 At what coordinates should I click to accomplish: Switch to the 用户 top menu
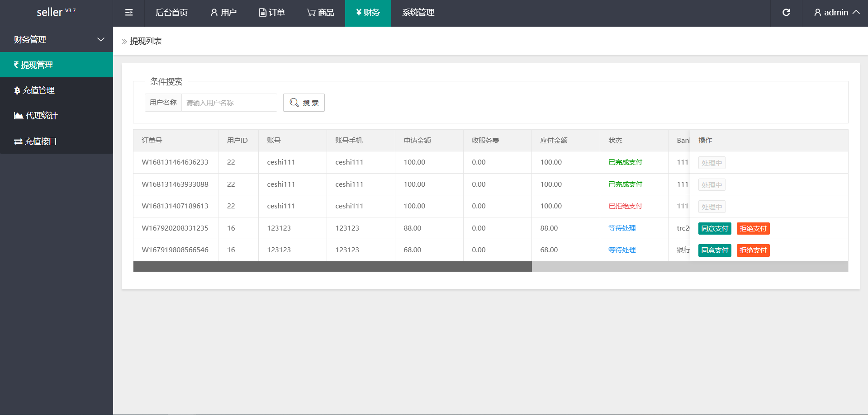[223, 13]
